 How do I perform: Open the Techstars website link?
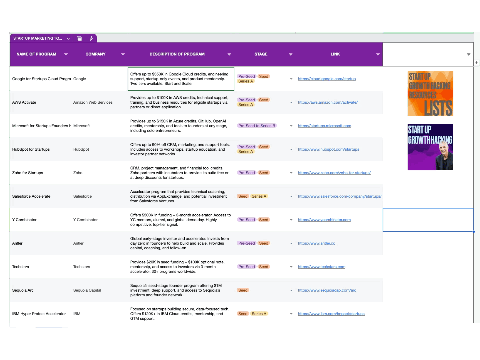point(321,267)
